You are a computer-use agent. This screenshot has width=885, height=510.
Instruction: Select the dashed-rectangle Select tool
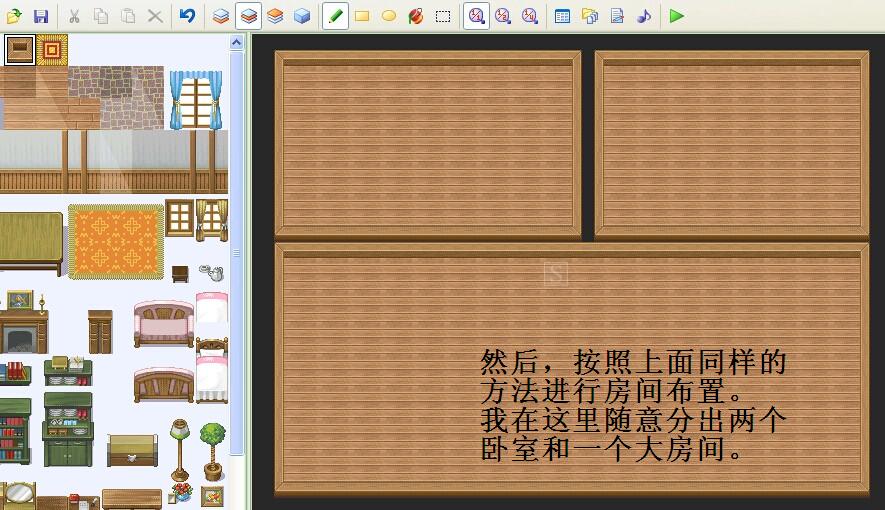(443, 16)
